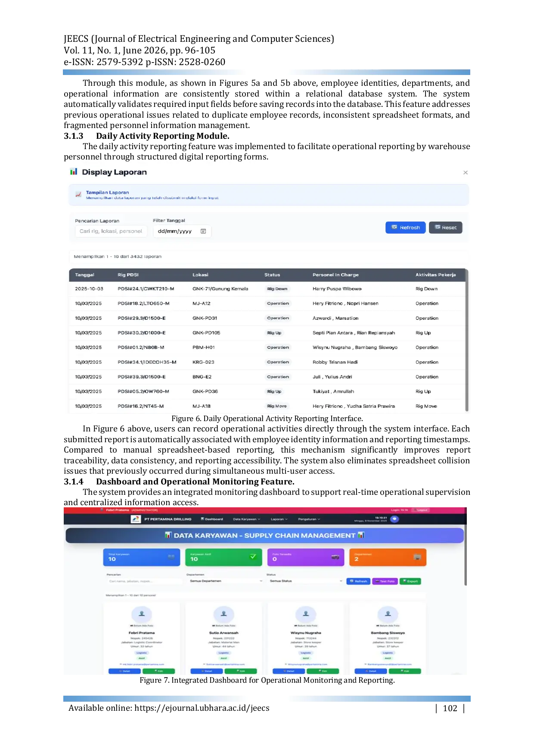Click date cell 2025-10-03
Image resolution: width=534 pixels, height=756 pixels.
(89, 289)
